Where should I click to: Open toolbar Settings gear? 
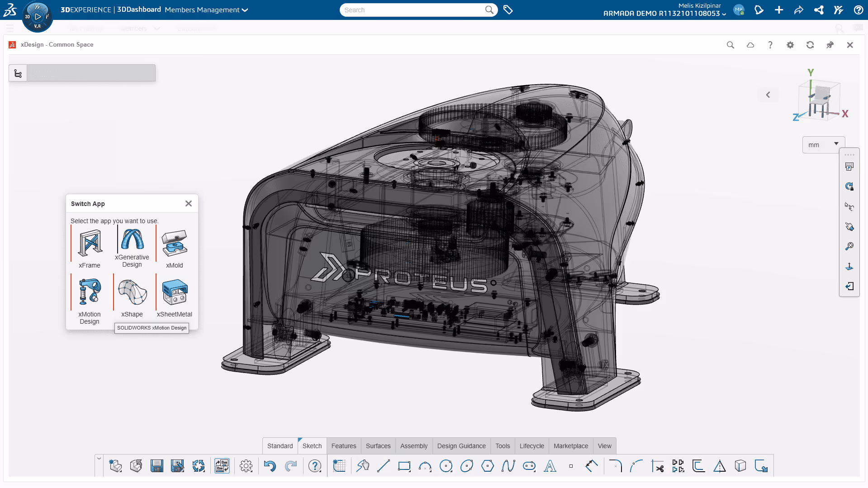click(246, 466)
